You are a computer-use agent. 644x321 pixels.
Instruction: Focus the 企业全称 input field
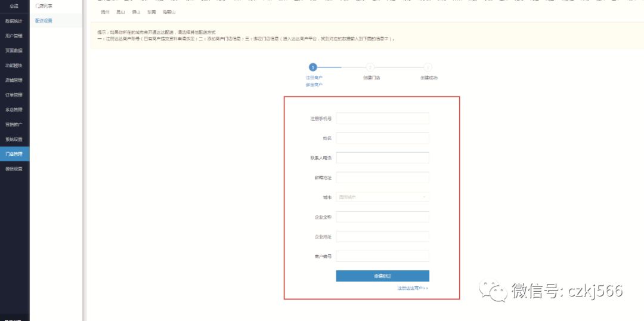click(382, 217)
